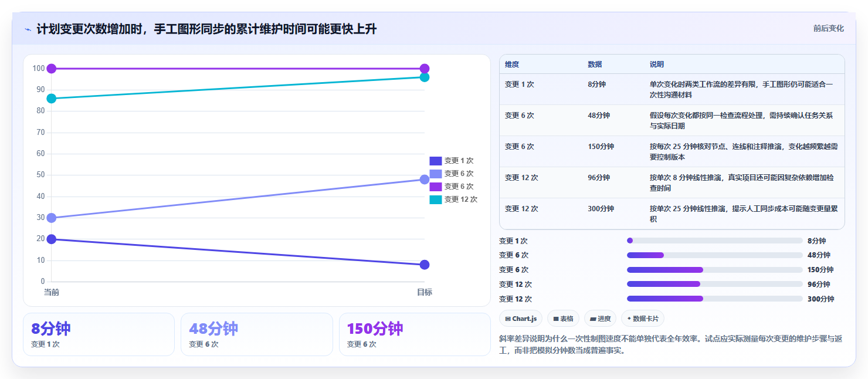Click the y-axis label 100
Image resolution: width=868 pixels, height=379 pixels.
[x=39, y=69]
